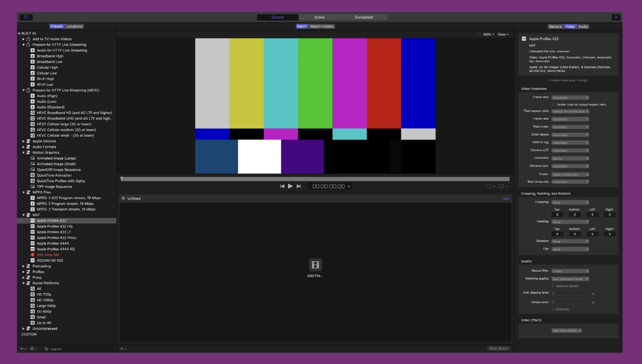Switch to the Audio inspector tab
This screenshot has width=642, height=364.
point(583,26)
